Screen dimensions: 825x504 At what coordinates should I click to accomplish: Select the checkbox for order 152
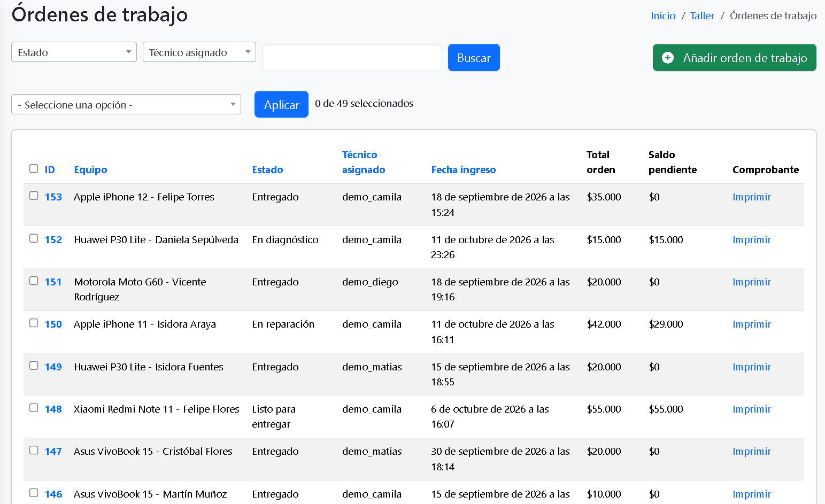pyautogui.click(x=34, y=238)
